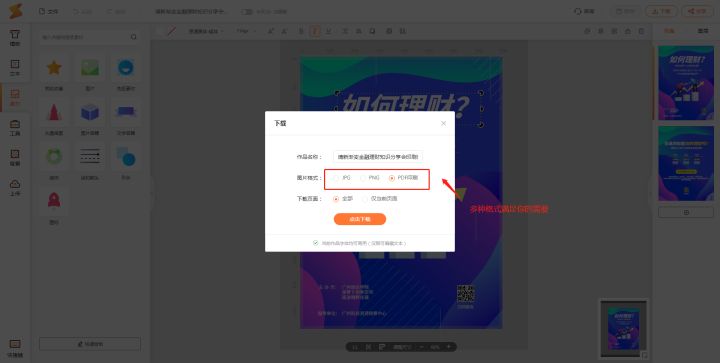This screenshot has height=363, width=720.
Task: Click the increase font size icon
Action: [270, 31]
